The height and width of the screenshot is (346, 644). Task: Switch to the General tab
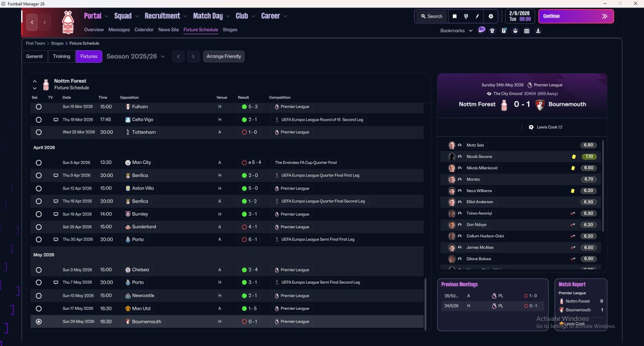point(34,56)
